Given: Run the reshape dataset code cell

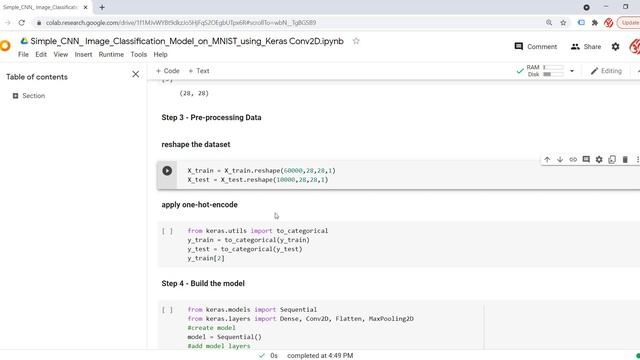Looking at the screenshot, I should pyautogui.click(x=167, y=171).
